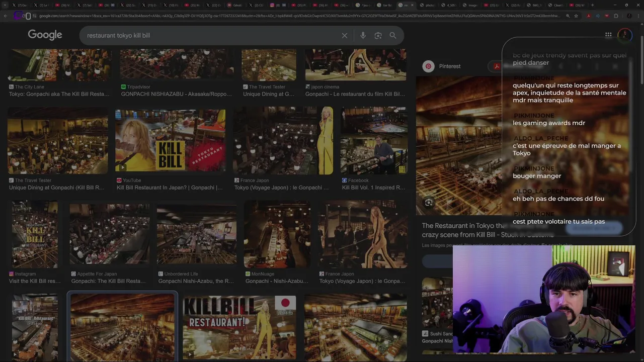Open the Unbordered Life restaurant thumbnail

coord(197,234)
